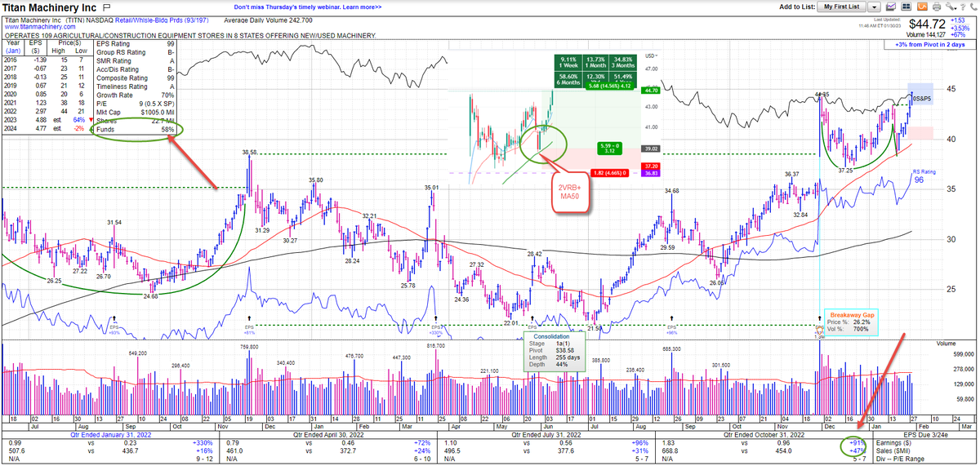
Task: Open the wrench settings tools menu
Action: click(951, 7)
